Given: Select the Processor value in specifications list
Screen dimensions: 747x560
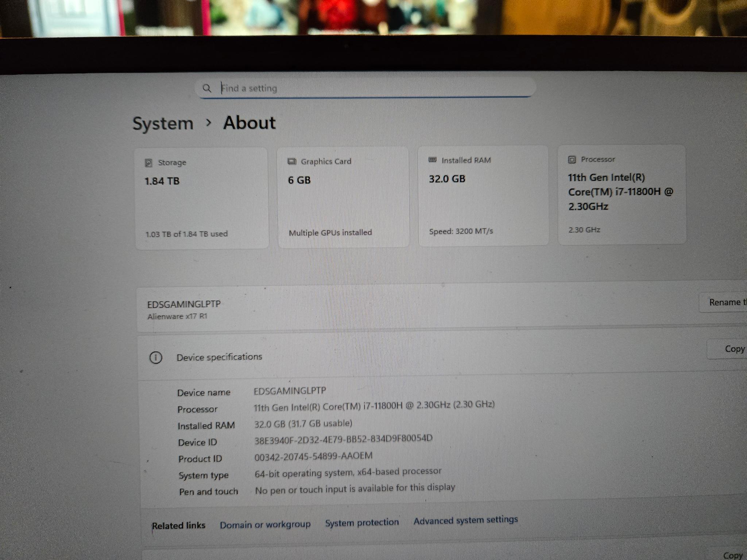Looking at the screenshot, I should click(374, 406).
